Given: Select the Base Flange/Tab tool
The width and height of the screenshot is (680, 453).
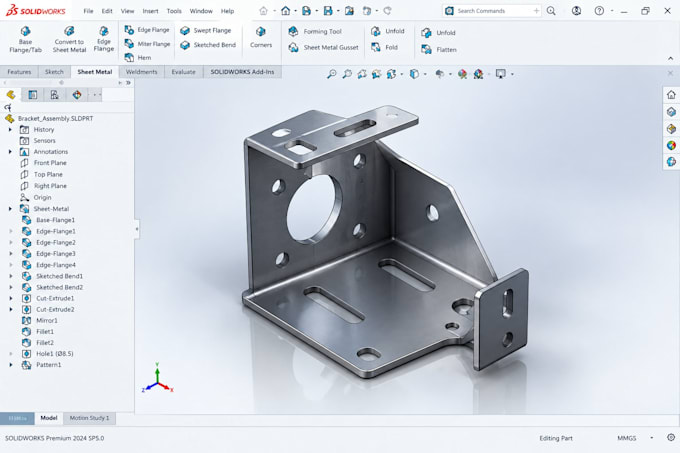Looking at the screenshot, I should (25, 39).
